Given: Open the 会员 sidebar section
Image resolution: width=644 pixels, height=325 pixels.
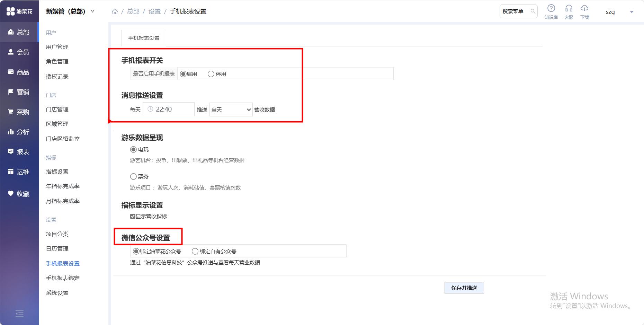Looking at the screenshot, I should (x=19, y=52).
